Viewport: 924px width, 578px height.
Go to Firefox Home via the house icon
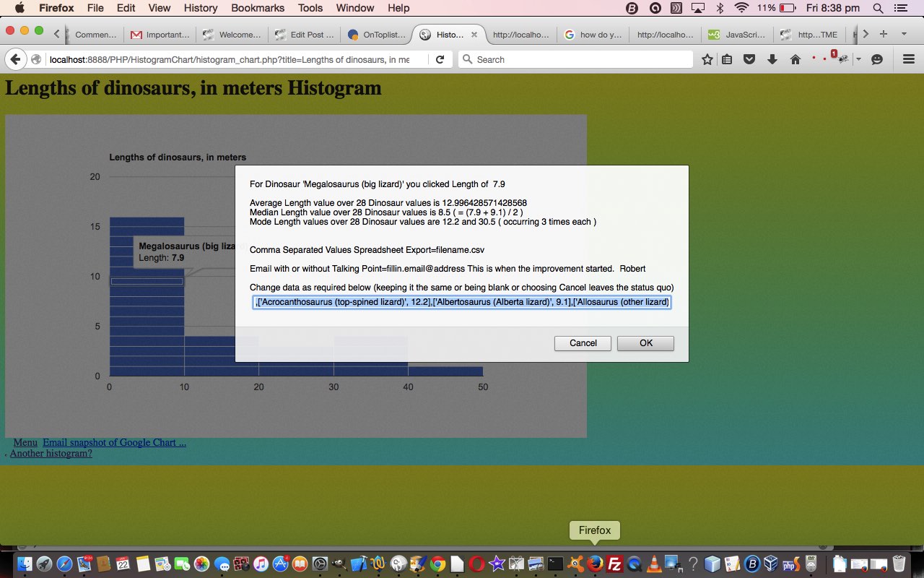pyautogui.click(x=795, y=59)
